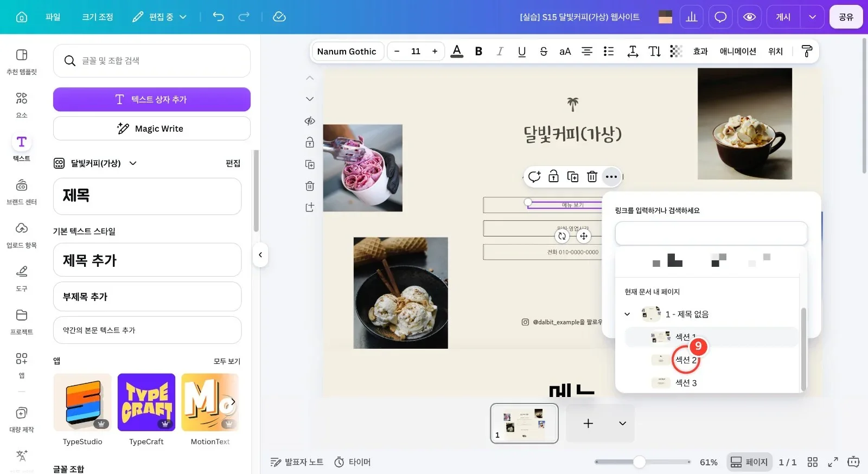Open line spacing options
Screen dimensions: 868x474
pyautogui.click(x=633, y=52)
